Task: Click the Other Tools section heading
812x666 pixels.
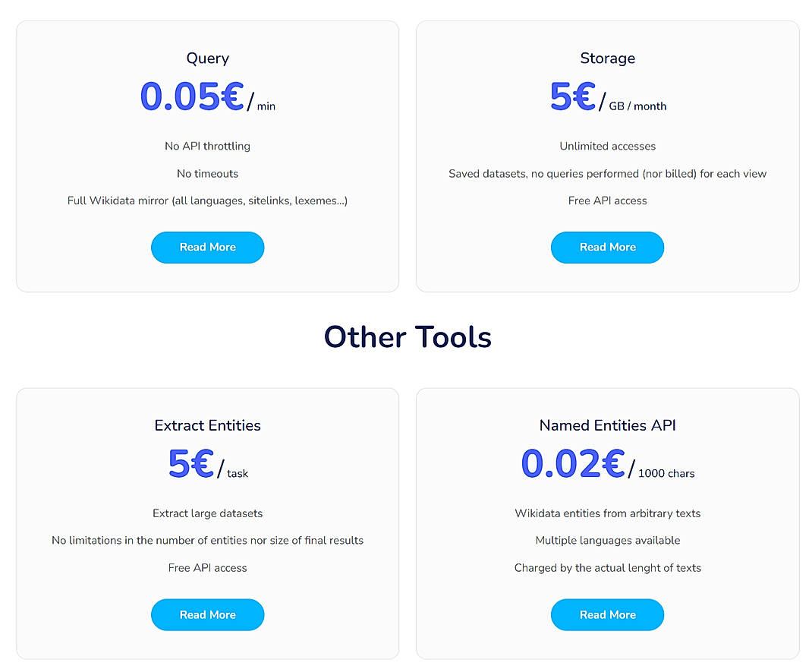Action: [408, 336]
